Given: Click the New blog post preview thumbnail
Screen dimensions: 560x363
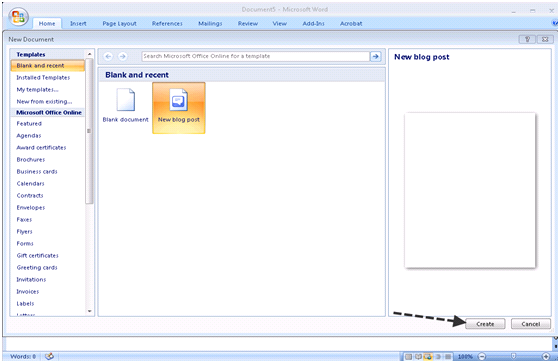Looking at the screenshot, I should tap(470, 190).
